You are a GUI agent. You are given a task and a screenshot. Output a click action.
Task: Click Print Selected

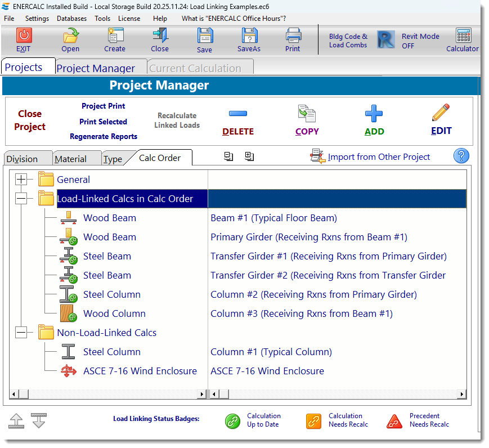click(x=103, y=122)
